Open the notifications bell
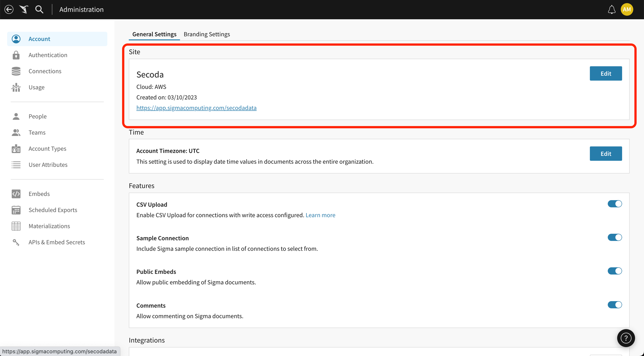The height and width of the screenshot is (356, 644). pos(612,10)
